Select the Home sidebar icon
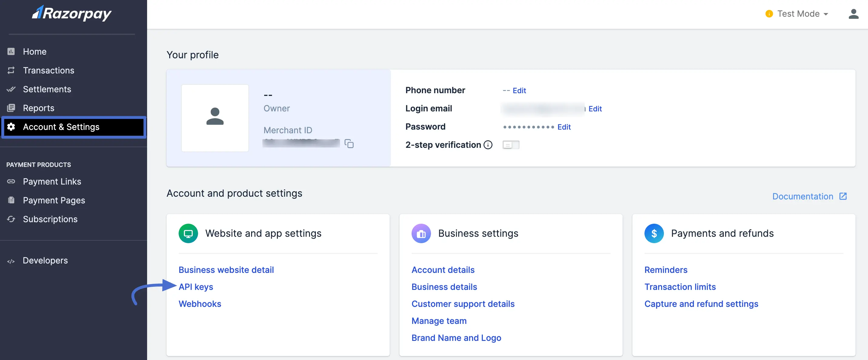 click(x=11, y=51)
